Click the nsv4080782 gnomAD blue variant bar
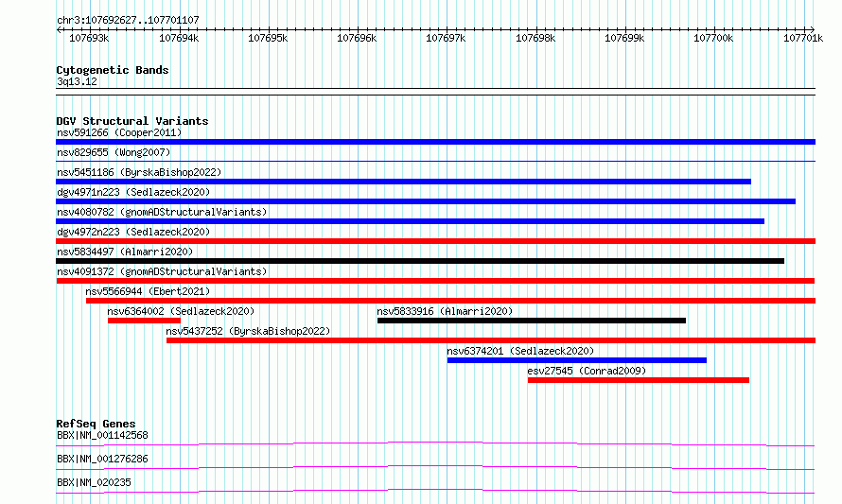This screenshot has width=842, height=504. [411, 221]
